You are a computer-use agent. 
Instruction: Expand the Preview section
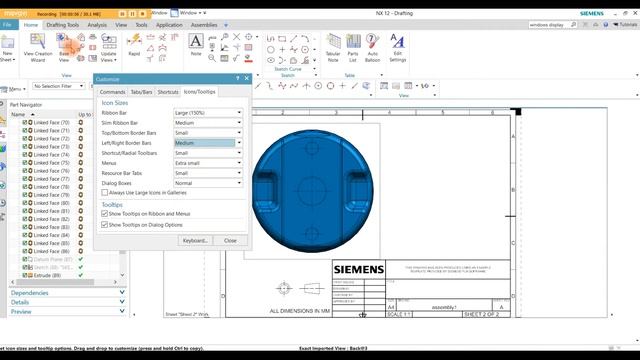coord(67,311)
